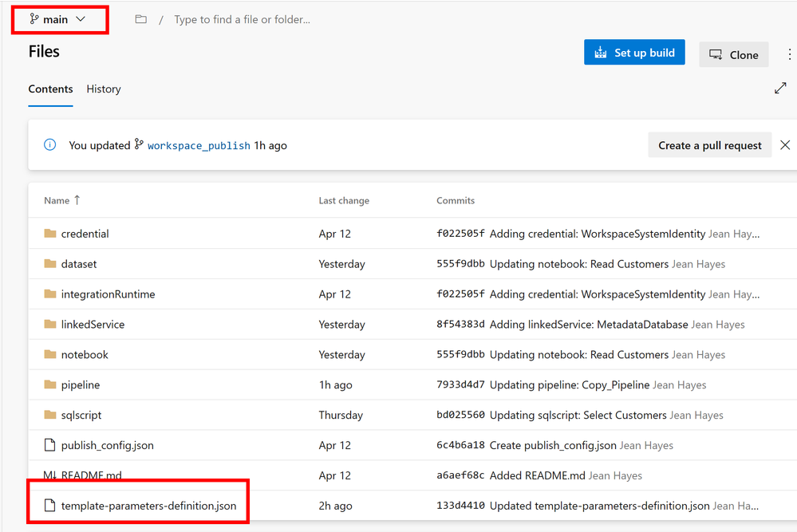Click the 'Thursday' last change for sqlscript
The width and height of the screenshot is (797, 532).
click(341, 415)
